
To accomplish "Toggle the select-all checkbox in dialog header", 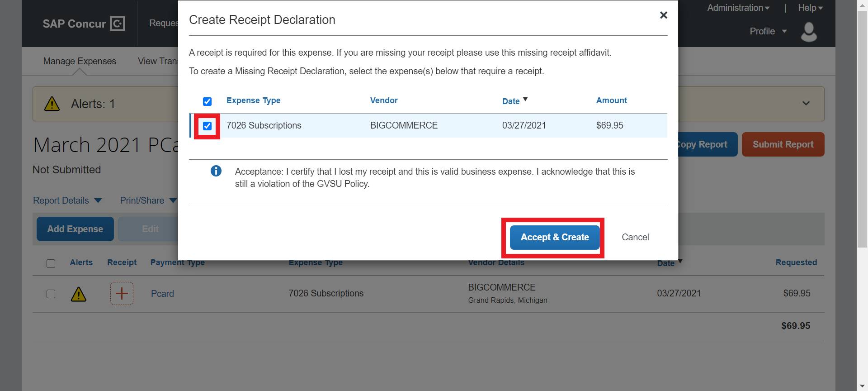I will point(207,101).
